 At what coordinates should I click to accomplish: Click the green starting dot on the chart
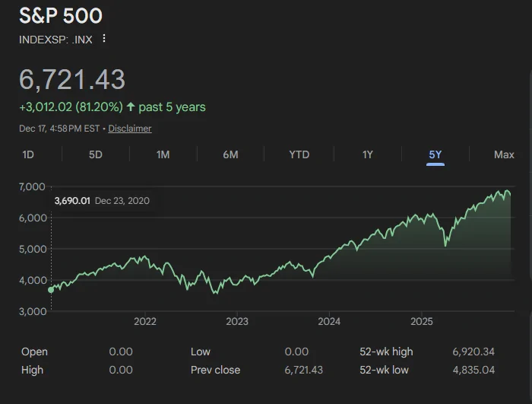(x=51, y=289)
